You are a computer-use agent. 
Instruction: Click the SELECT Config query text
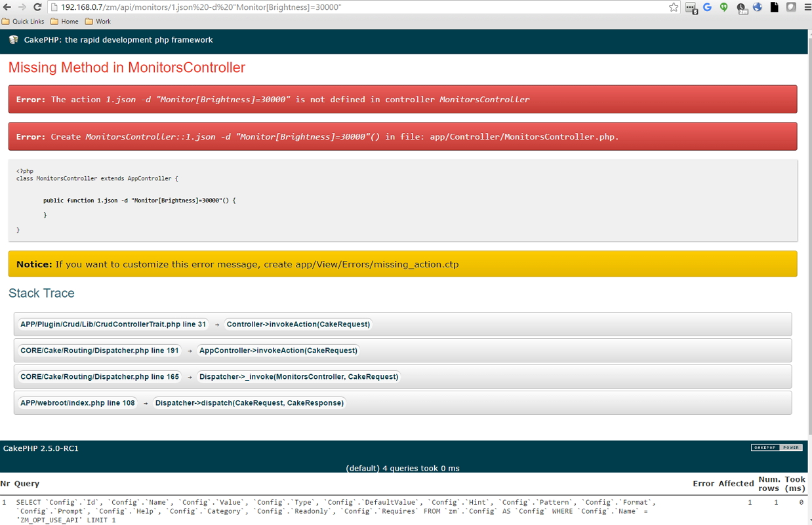pyautogui.click(x=336, y=511)
